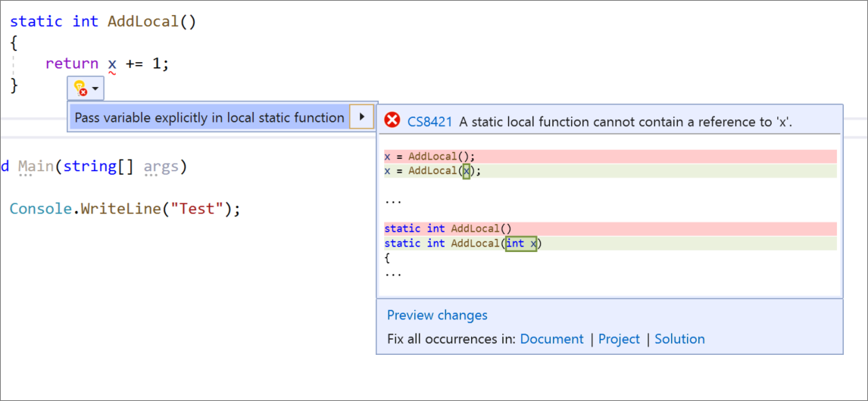Expand the submenu arrow of the quick fix
This screenshot has width=868, height=401.
(x=363, y=117)
